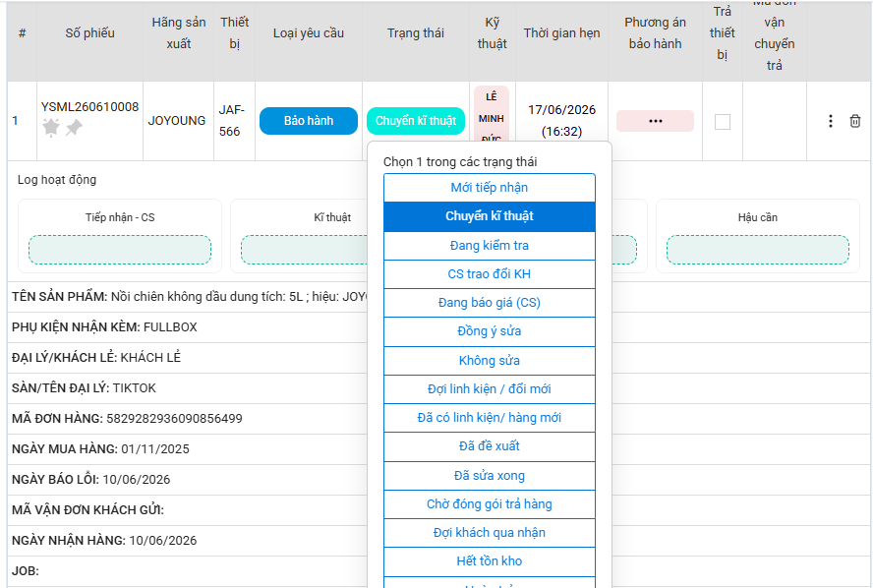The width and height of the screenshot is (873, 588).
Task: Click appointment time 17/06/2026 (16:32)
Action: (x=561, y=121)
